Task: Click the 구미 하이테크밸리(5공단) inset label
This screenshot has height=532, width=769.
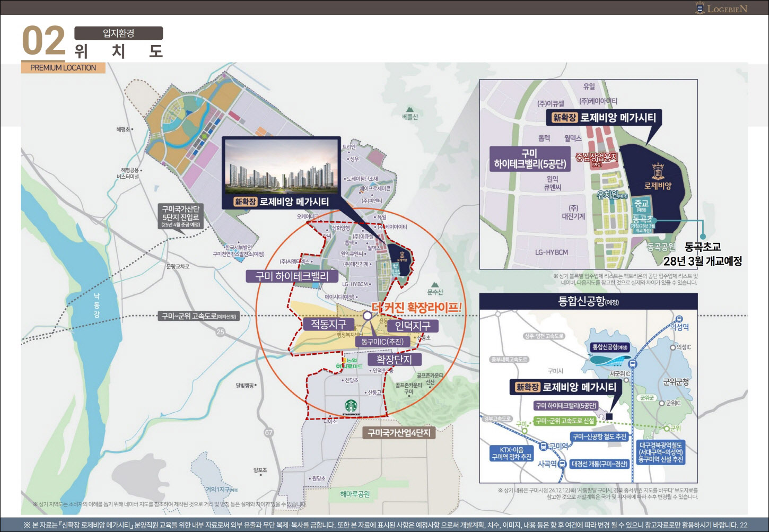Action: [530, 159]
